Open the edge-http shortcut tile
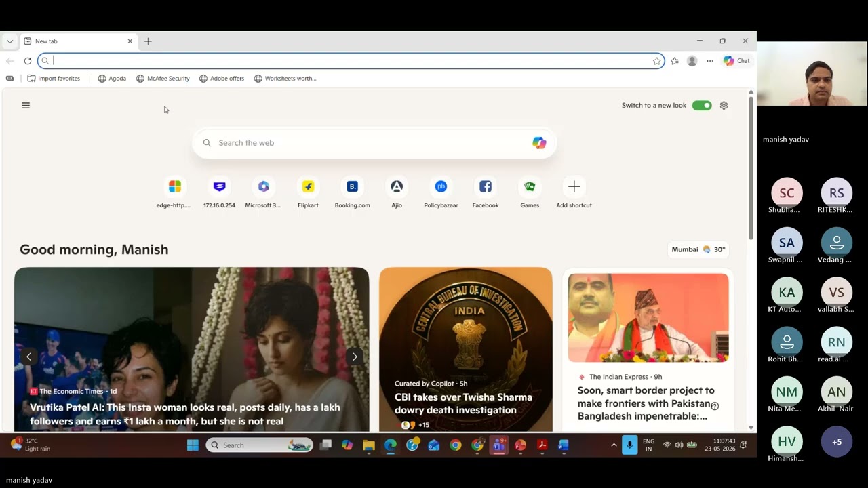Viewport: 868px width, 488px height. tap(174, 192)
